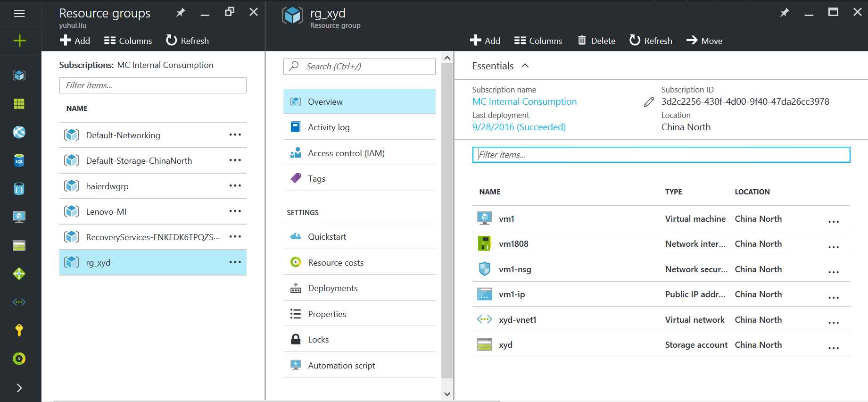Open SQL databases icon in sidebar
This screenshot has width=868, height=402.
coord(19,160)
